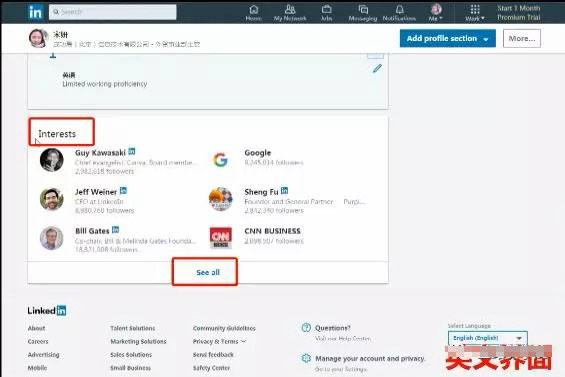This screenshot has height=377, width=565.
Task: Open the Google company logo
Action: [221, 160]
